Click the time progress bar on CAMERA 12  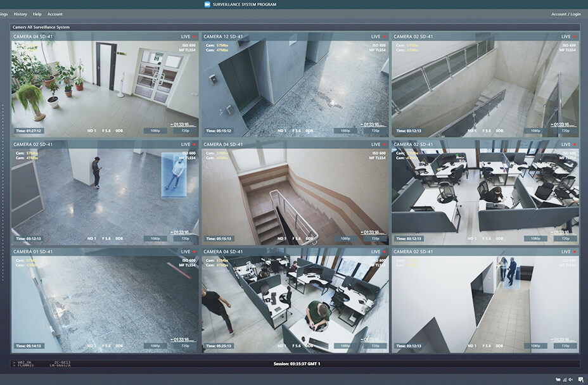point(374,128)
